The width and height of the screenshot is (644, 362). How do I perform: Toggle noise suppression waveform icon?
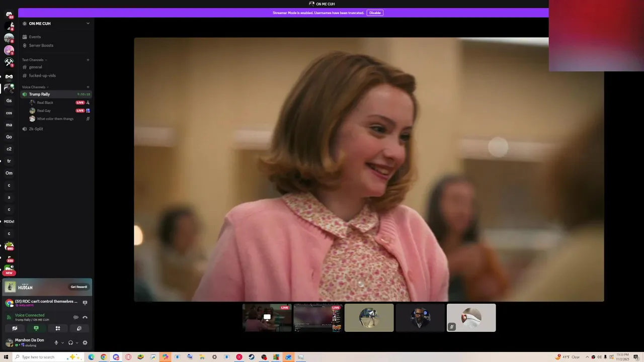76,317
